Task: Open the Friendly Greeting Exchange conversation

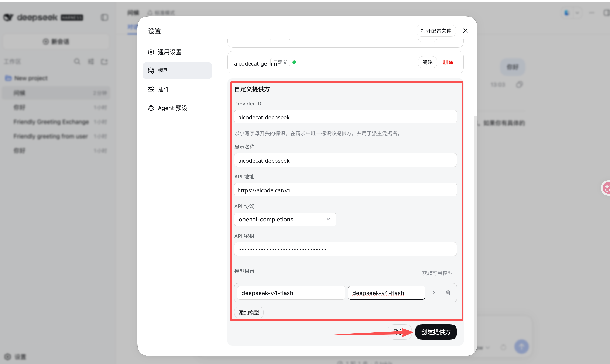Action: (56, 122)
